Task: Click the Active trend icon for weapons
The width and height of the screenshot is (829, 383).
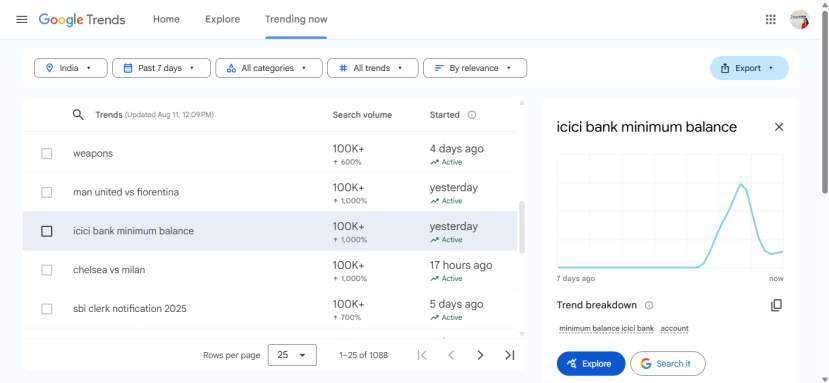Action: coord(434,162)
